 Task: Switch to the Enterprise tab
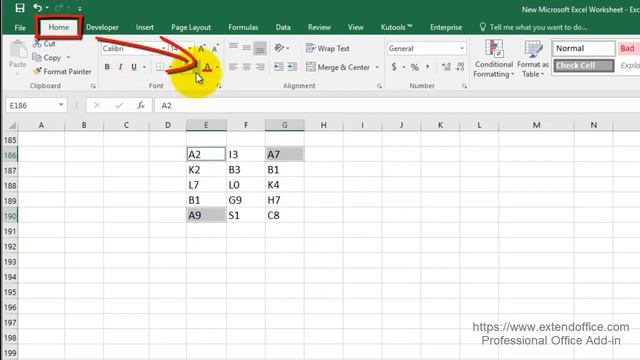(x=446, y=27)
